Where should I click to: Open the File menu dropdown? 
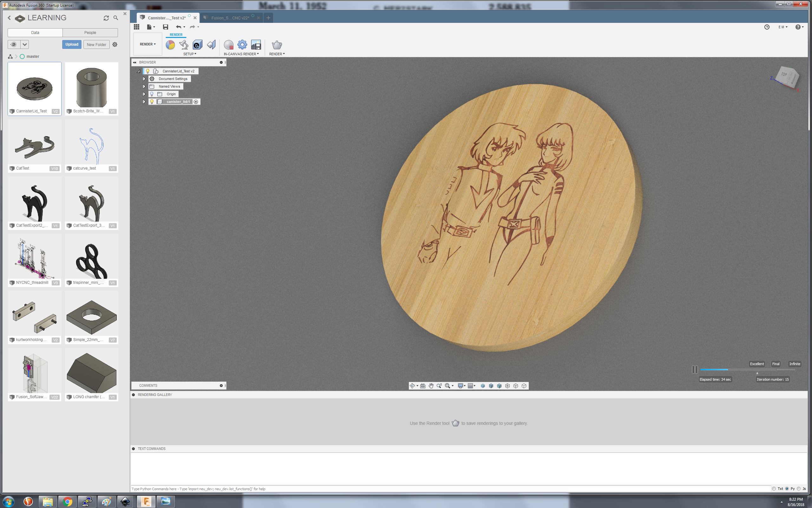click(151, 27)
